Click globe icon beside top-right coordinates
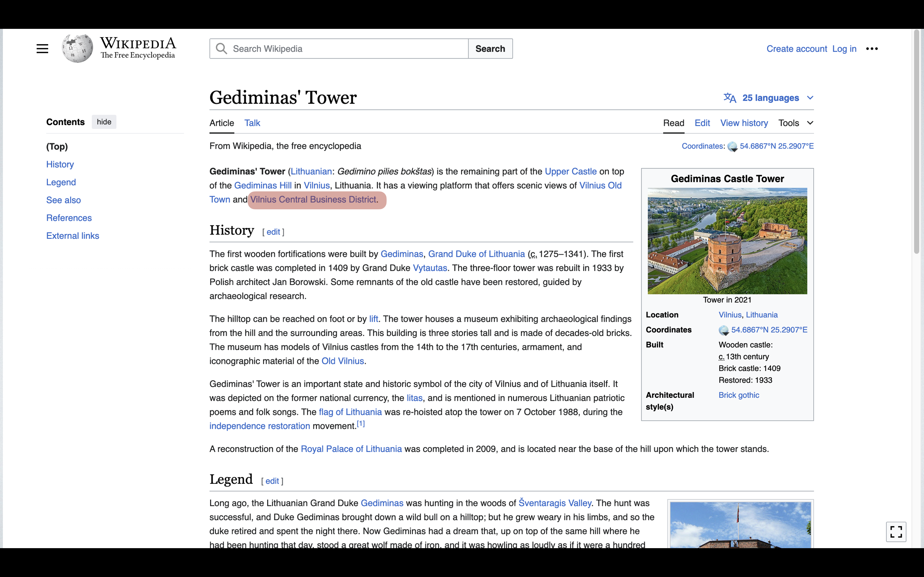Screen dimensions: 924x577 click(x=732, y=146)
